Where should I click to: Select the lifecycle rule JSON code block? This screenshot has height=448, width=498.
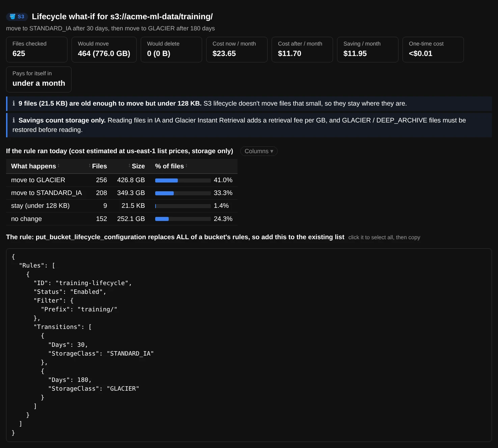[249, 345]
